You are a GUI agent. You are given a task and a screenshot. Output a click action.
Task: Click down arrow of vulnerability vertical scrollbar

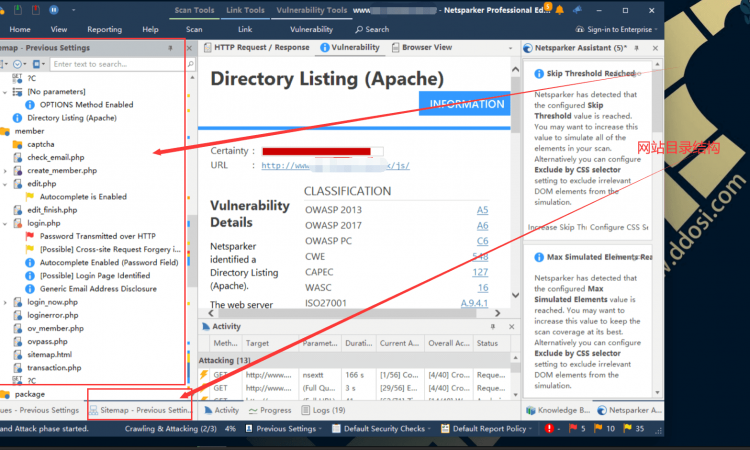515,295
